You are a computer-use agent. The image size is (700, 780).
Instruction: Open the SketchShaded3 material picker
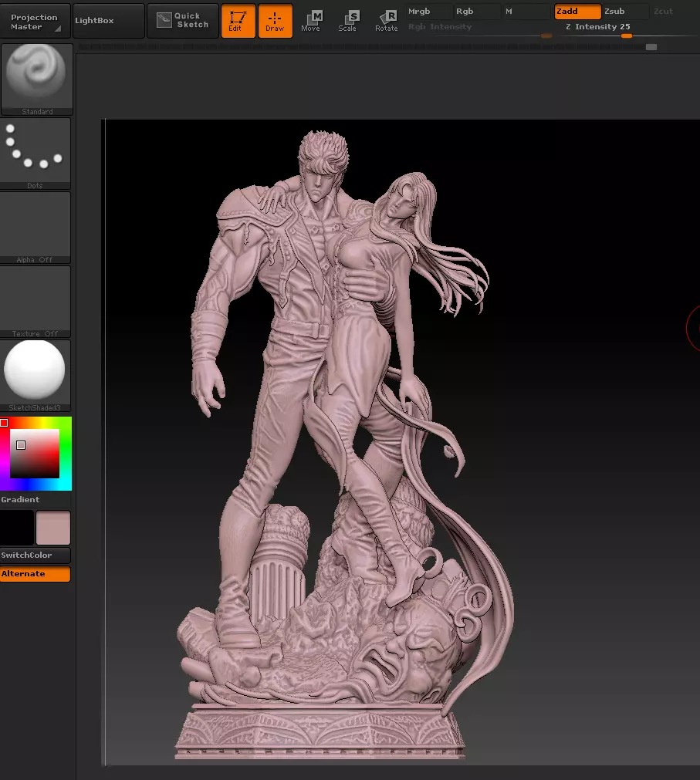pyautogui.click(x=35, y=376)
